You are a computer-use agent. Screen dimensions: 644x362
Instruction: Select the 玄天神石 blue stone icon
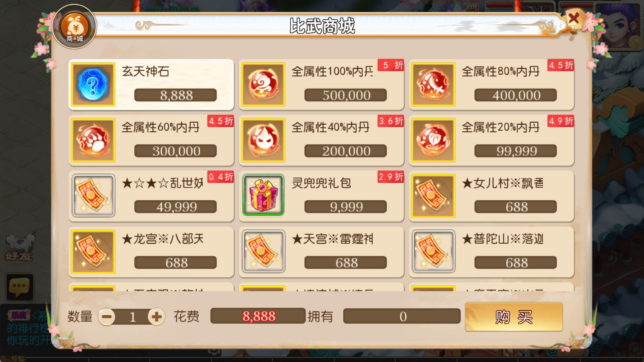(93, 84)
